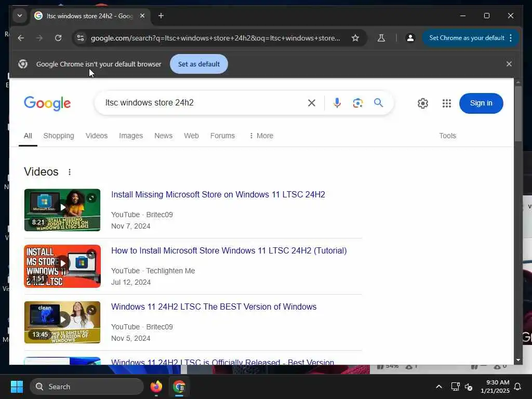Search by image with Lens icon
The width and height of the screenshot is (532, 399).
[357, 103]
